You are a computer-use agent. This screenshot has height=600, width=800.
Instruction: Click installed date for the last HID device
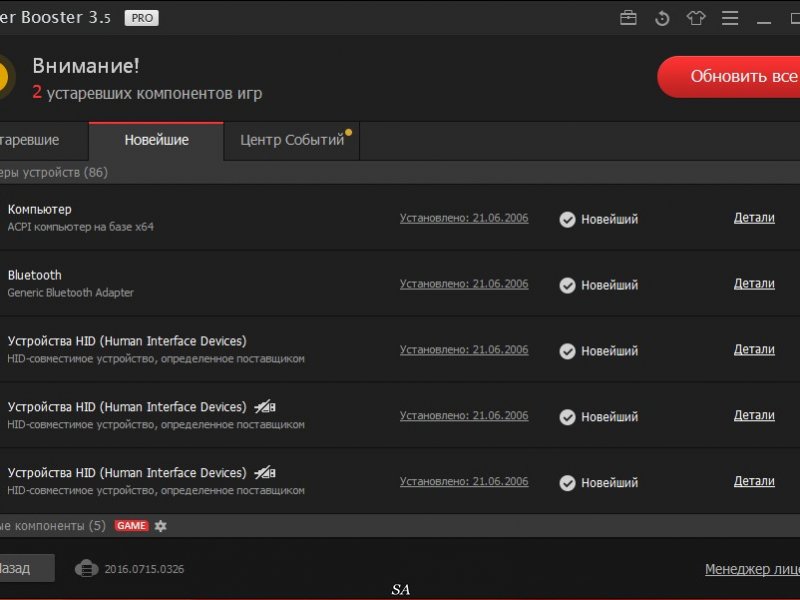pyautogui.click(x=464, y=482)
